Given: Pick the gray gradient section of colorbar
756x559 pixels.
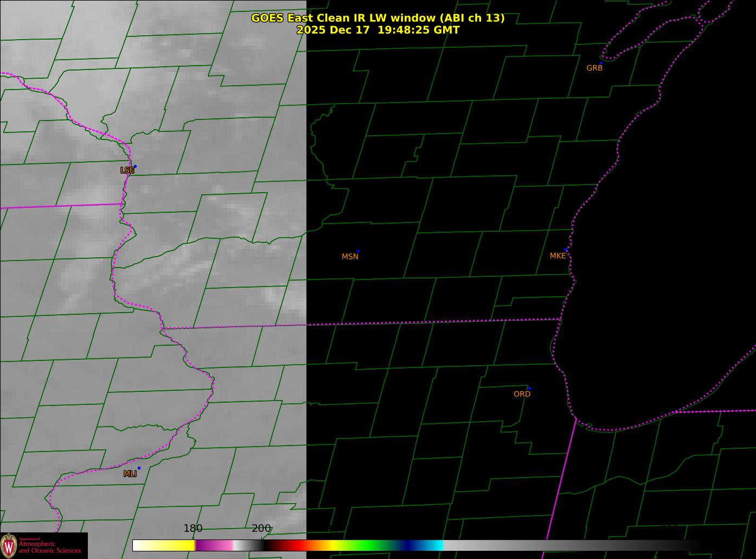Looking at the screenshot, I should [x=569, y=545].
